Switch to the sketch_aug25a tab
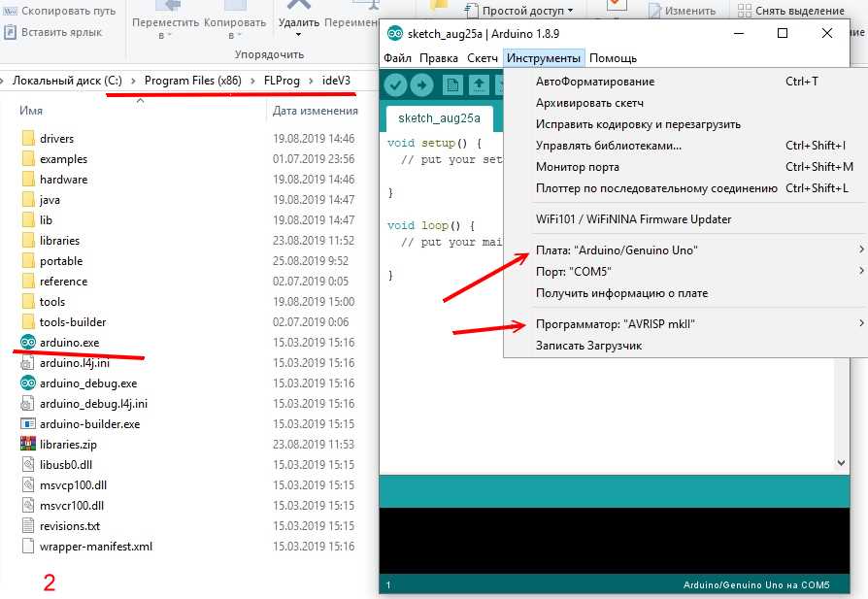This screenshot has height=599, width=868. click(x=439, y=118)
